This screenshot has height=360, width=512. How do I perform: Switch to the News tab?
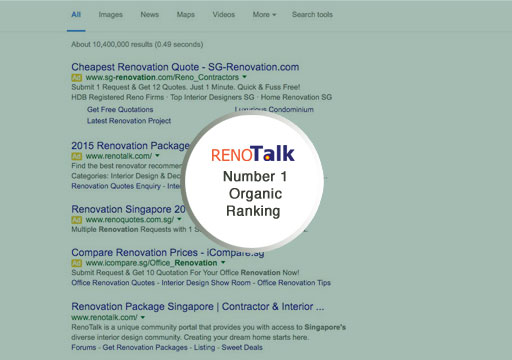150,15
